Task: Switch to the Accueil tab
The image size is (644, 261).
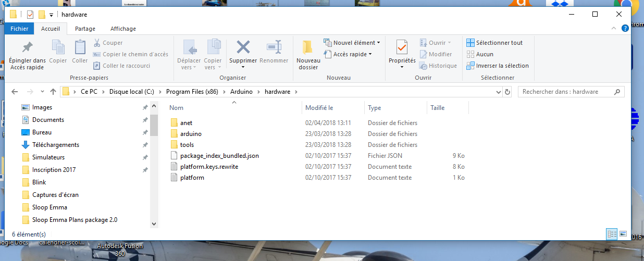Action: coord(51,29)
